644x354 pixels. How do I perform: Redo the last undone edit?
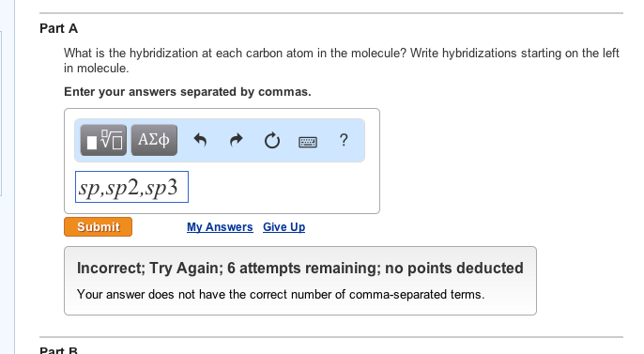pos(236,141)
